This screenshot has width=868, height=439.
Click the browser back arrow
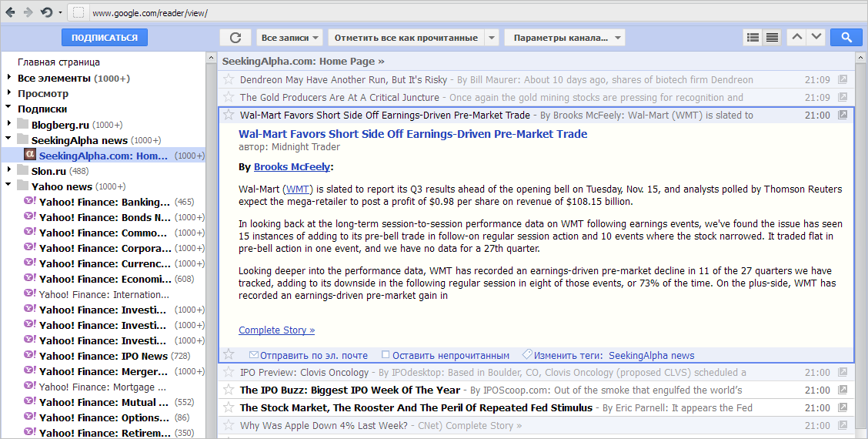tap(10, 12)
